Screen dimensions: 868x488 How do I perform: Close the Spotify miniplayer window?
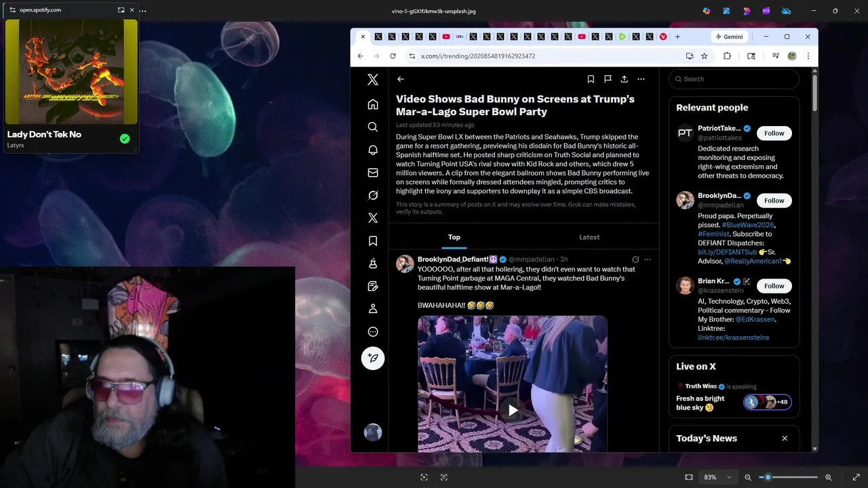coord(132,10)
